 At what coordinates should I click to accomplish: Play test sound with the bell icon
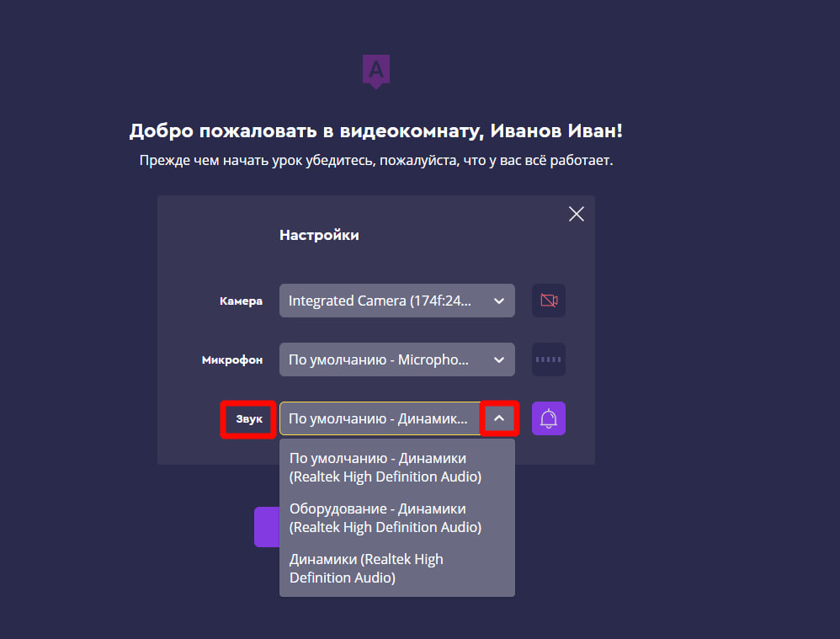click(x=549, y=418)
